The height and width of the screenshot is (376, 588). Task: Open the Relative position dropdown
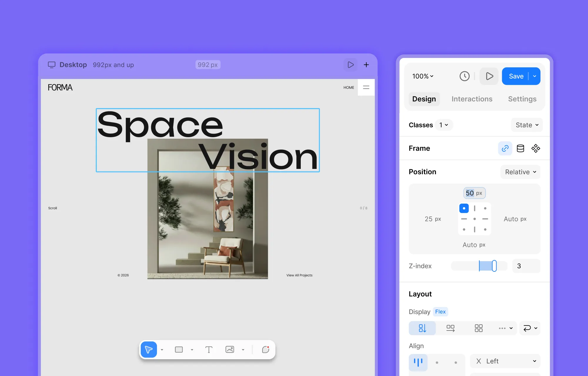pos(520,172)
